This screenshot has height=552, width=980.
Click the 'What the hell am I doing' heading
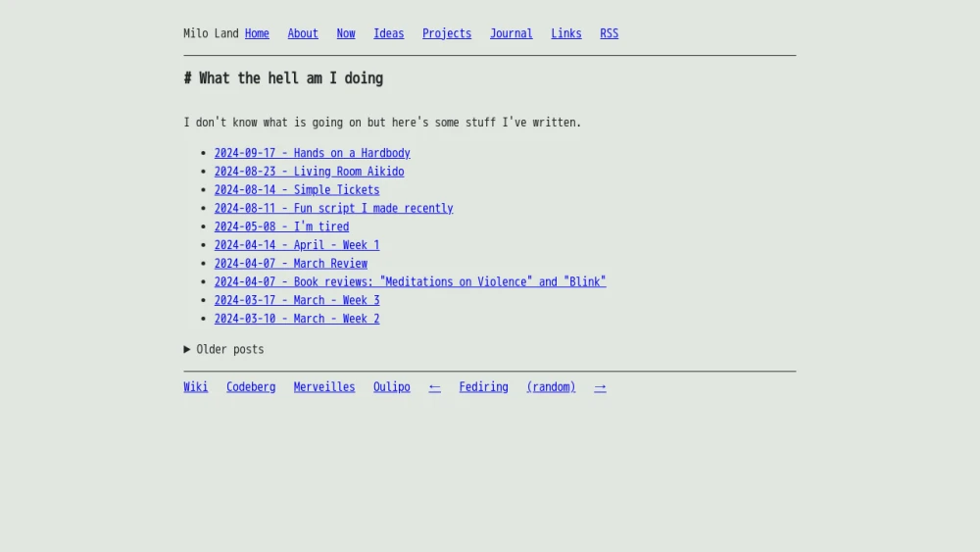click(283, 78)
